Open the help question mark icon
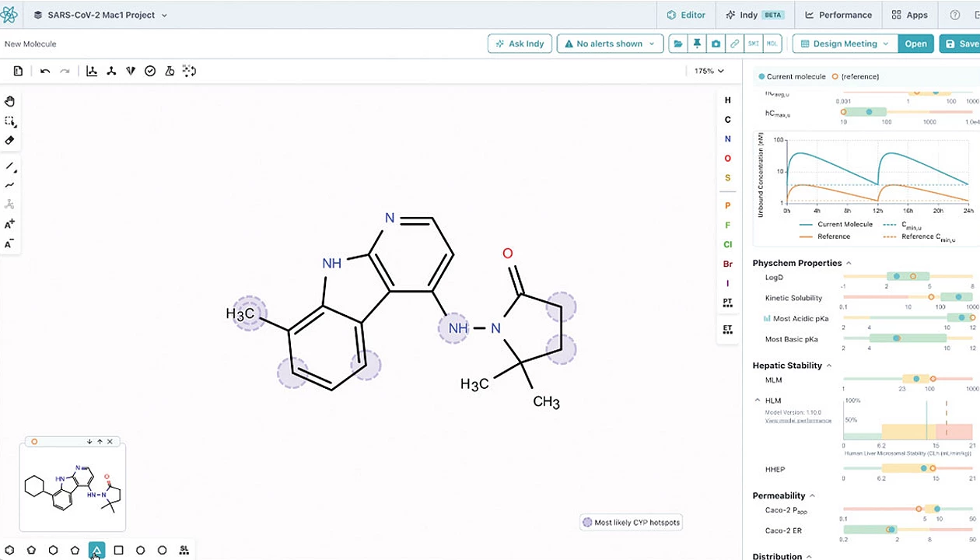 pos(955,15)
